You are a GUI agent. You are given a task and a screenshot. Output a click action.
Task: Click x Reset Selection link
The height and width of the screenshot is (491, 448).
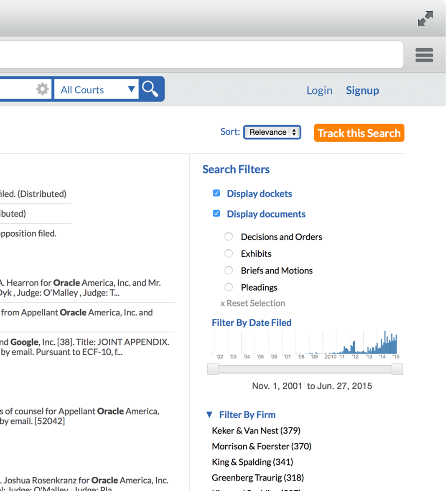[x=252, y=303]
